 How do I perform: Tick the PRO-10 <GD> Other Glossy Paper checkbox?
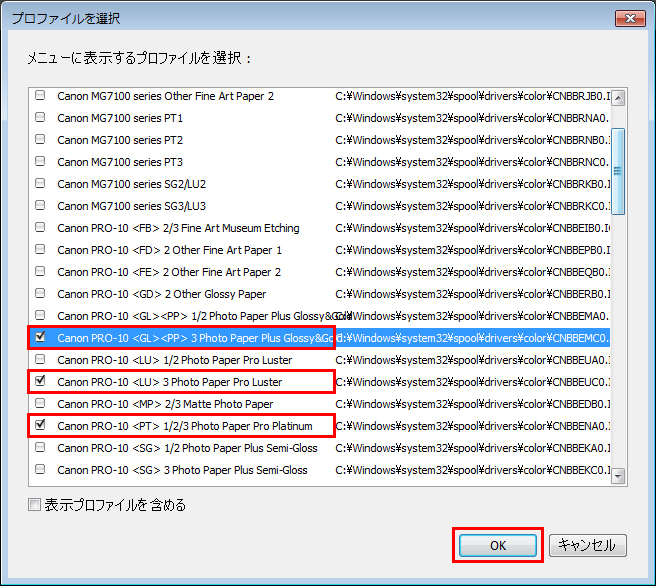click(x=40, y=293)
